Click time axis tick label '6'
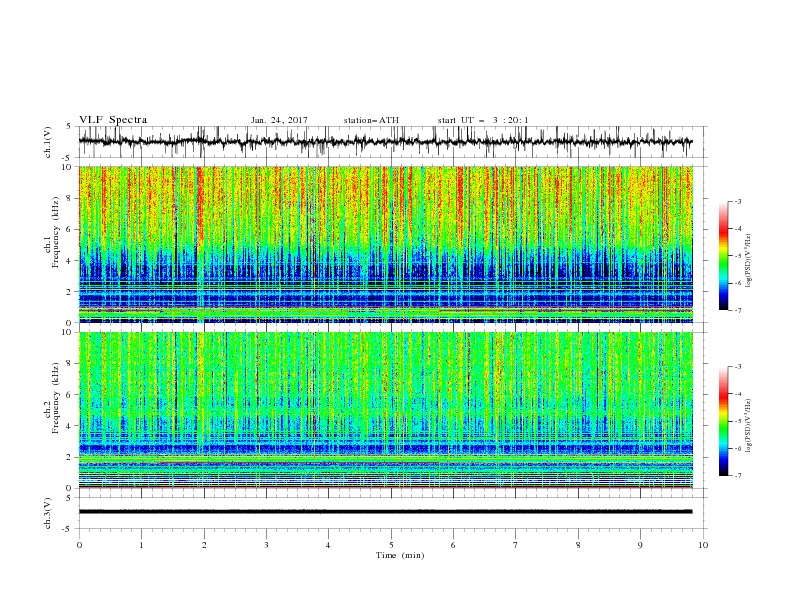792x612 pixels. 453,545
